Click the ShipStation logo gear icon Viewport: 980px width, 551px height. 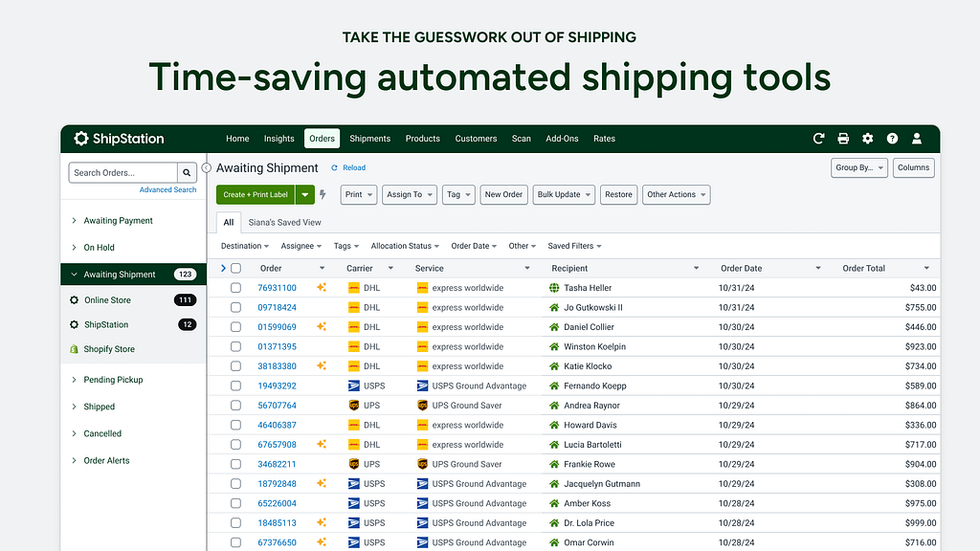[80, 139]
